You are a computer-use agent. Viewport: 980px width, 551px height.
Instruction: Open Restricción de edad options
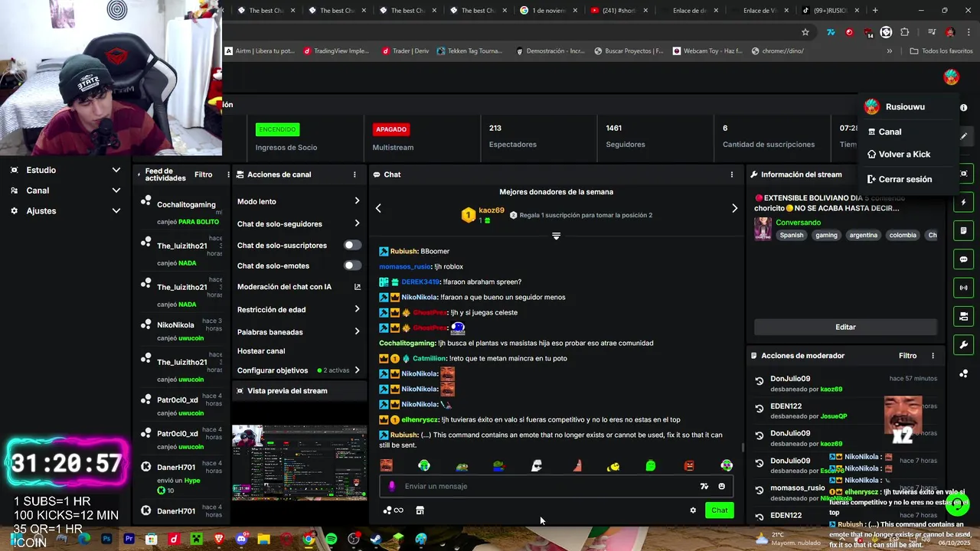click(357, 309)
